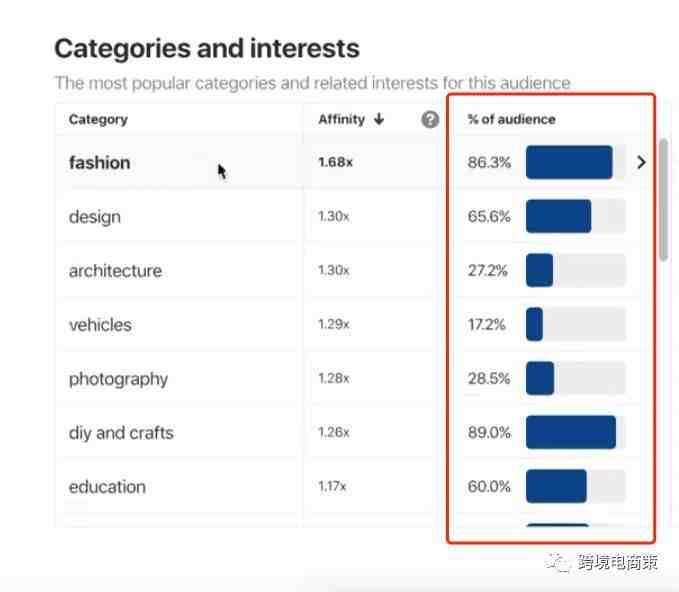Sort by the Affinity column header
Image resolution: width=679 pixels, height=592 pixels.
click(x=342, y=119)
